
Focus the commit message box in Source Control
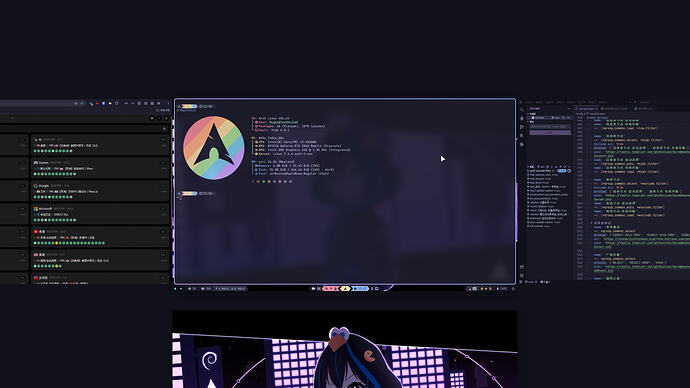pyautogui.click(x=550, y=126)
